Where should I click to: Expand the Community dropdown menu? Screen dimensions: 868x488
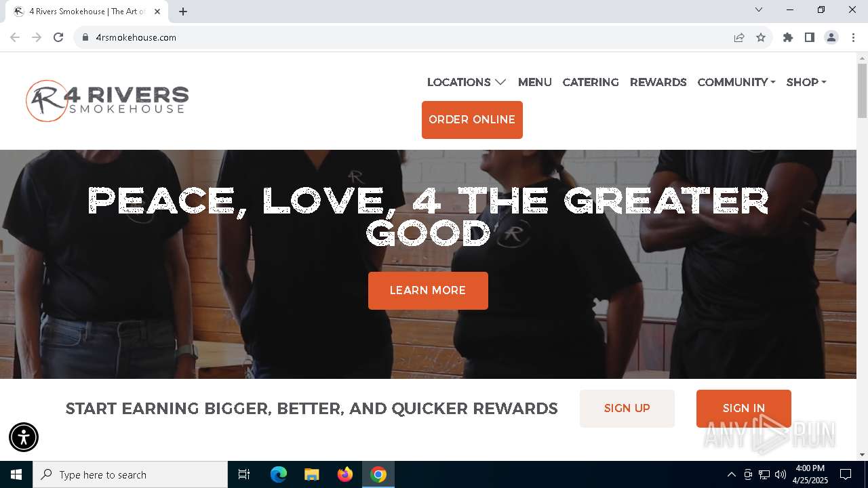736,82
